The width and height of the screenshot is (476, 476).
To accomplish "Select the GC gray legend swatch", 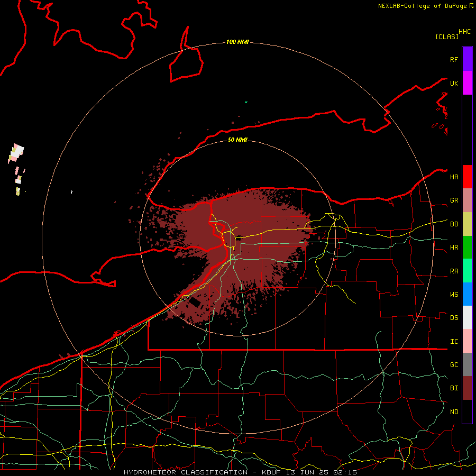I will point(467,364).
